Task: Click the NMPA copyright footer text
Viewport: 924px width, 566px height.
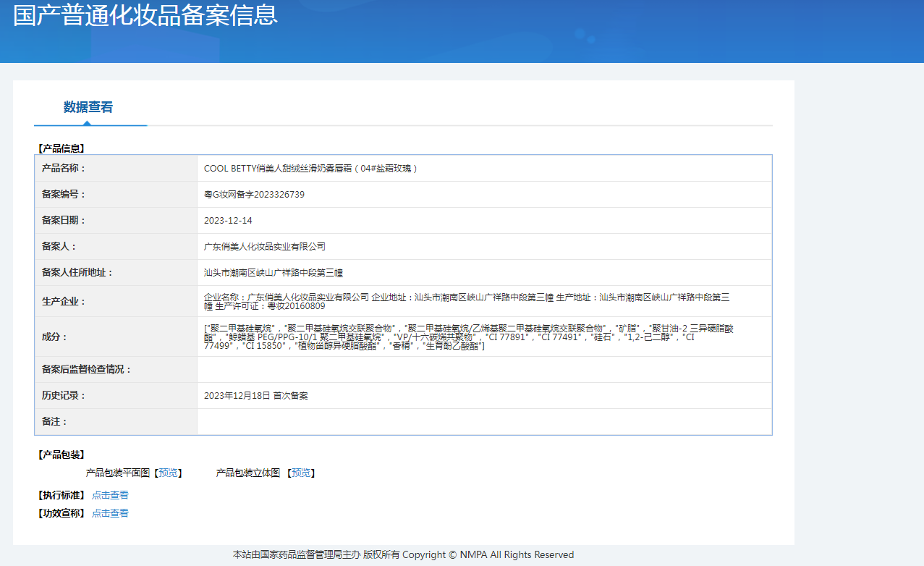Action: [403, 554]
